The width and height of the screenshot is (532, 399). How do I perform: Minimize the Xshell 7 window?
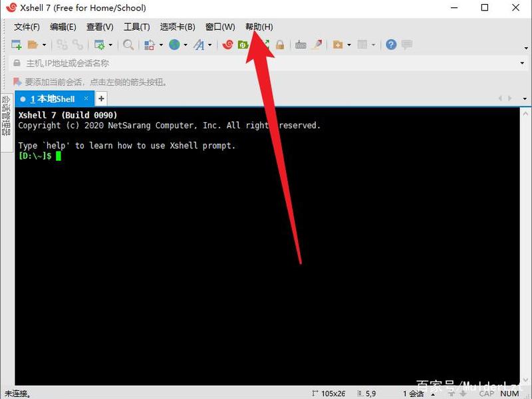[x=454, y=7]
